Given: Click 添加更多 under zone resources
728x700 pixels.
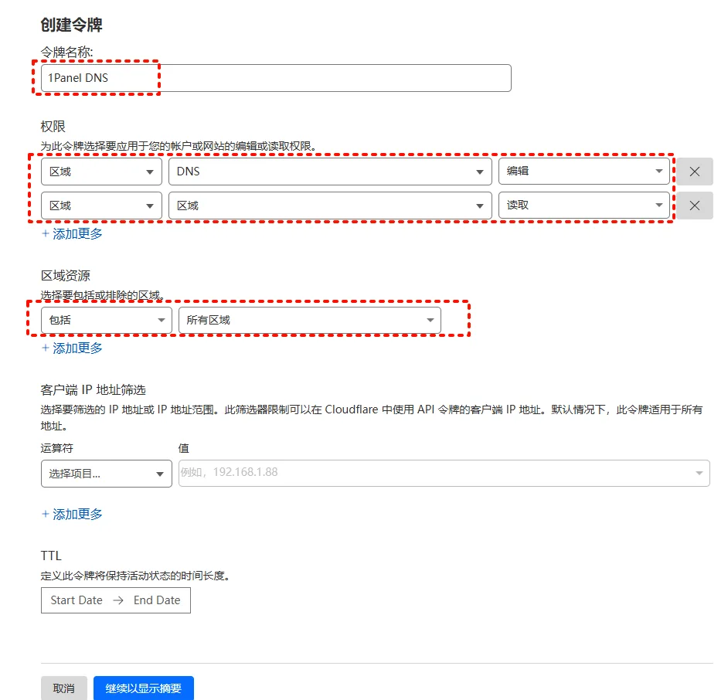Looking at the screenshot, I should coord(72,348).
